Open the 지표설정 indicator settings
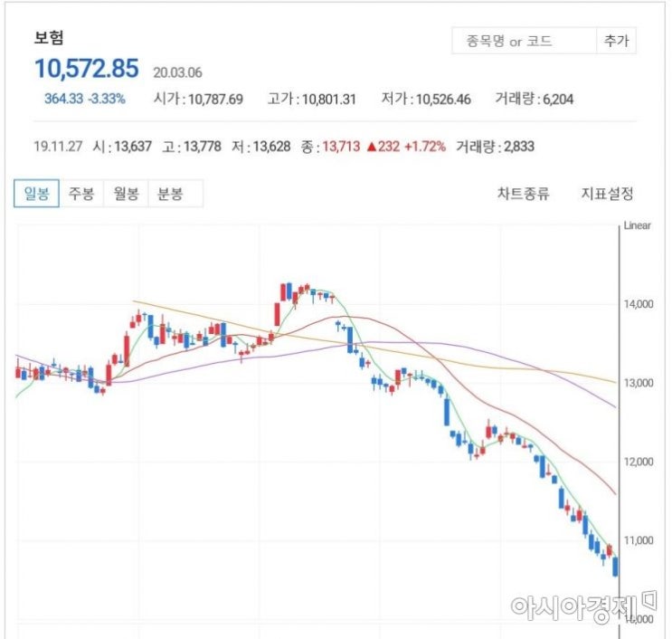The width and height of the screenshot is (672, 639). pos(607,194)
